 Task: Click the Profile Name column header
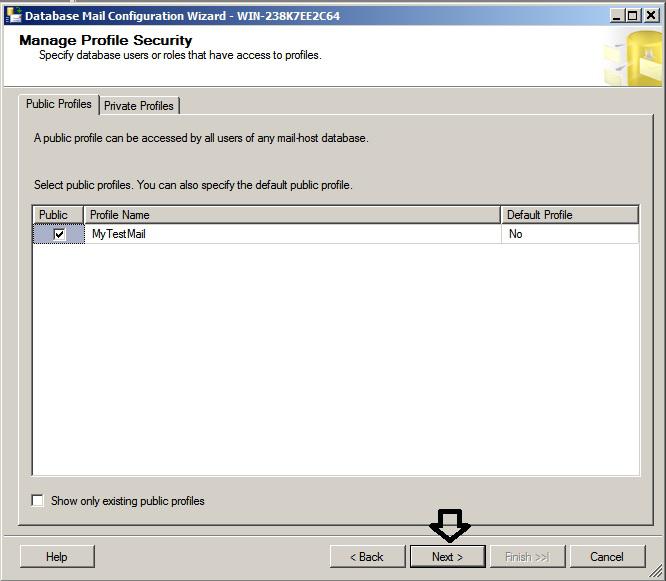pos(292,215)
